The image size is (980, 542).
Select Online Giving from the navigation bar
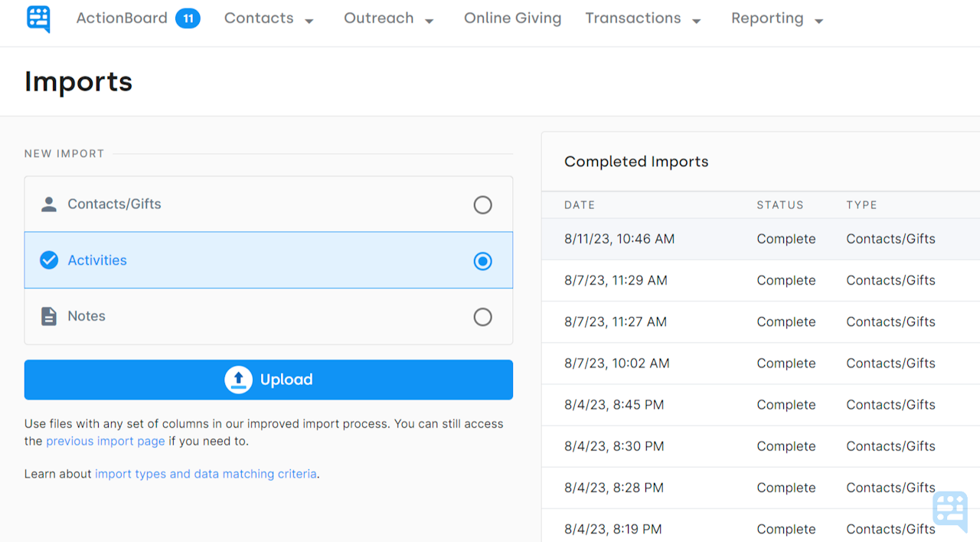tap(512, 18)
